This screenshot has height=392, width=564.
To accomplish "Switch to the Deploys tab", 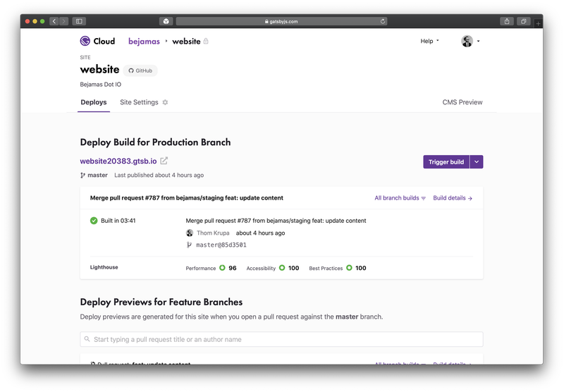I will click(94, 102).
